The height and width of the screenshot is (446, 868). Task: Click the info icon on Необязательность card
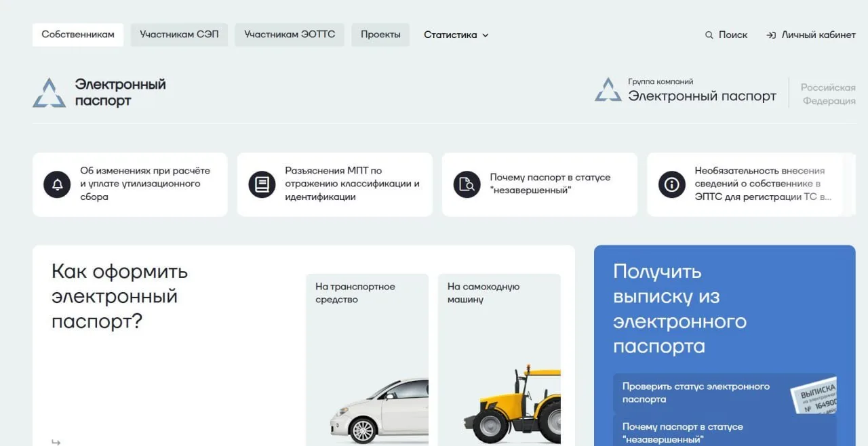671,184
